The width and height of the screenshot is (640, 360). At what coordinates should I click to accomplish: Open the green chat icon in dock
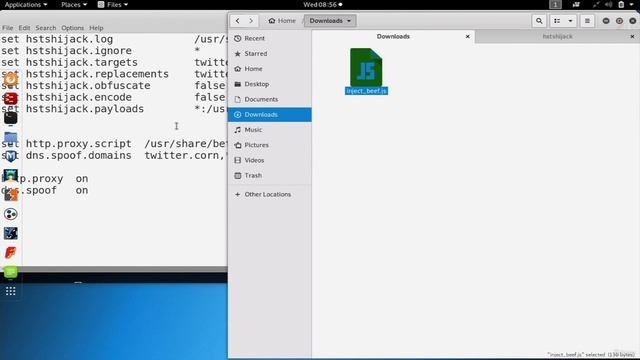point(11,272)
